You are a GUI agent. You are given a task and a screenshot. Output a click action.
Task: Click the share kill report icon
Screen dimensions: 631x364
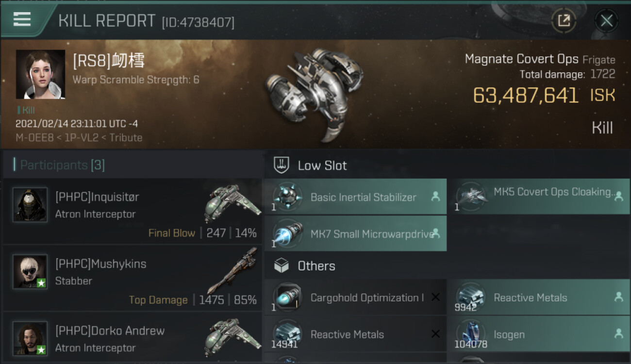[x=564, y=20]
